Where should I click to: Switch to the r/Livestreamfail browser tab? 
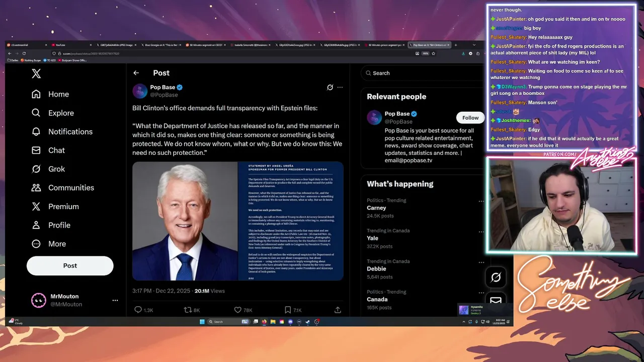point(28,45)
